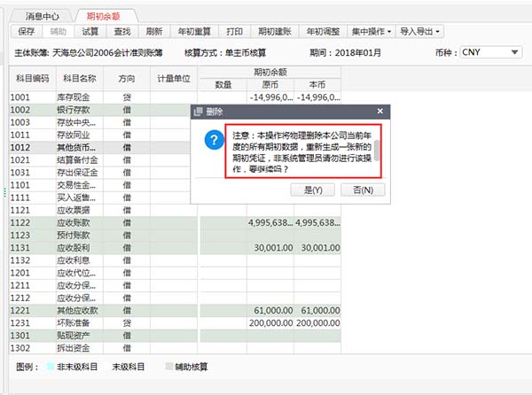Viewport: 532px width, 395px height.
Task: Click 试算 toolbar button
Action: pyautogui.click(x=90, y=32)
